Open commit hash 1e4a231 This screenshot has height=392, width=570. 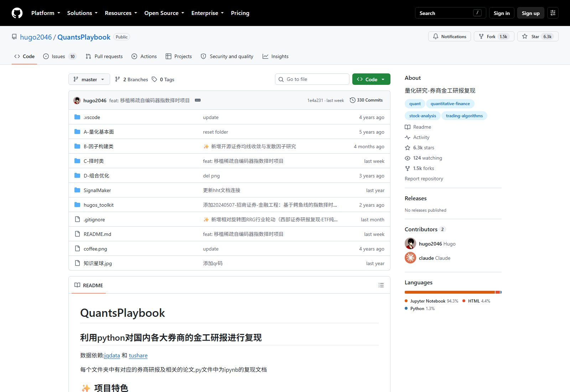315,100
